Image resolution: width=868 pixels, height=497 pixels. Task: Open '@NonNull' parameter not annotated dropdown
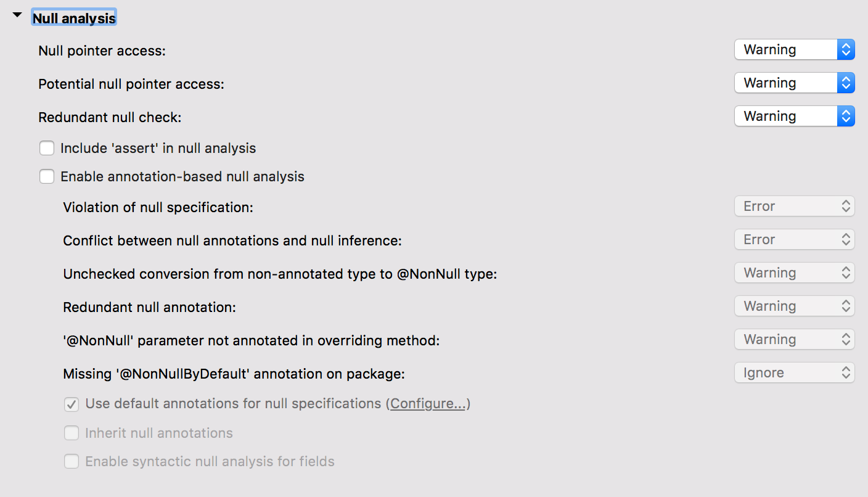click(794, 340)
